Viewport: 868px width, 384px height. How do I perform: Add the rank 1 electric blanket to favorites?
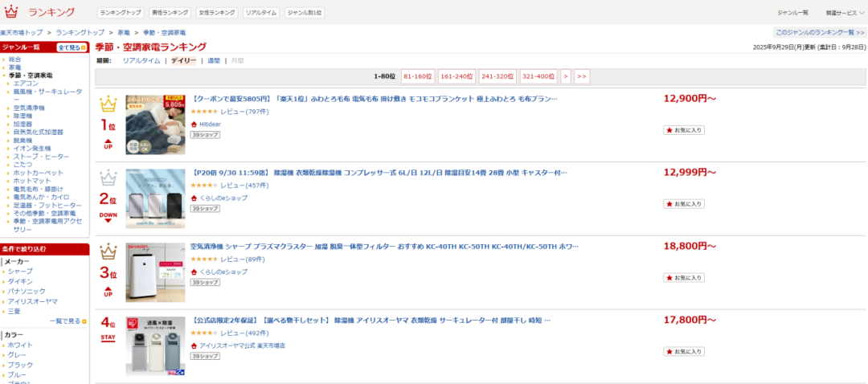[684, 130]
